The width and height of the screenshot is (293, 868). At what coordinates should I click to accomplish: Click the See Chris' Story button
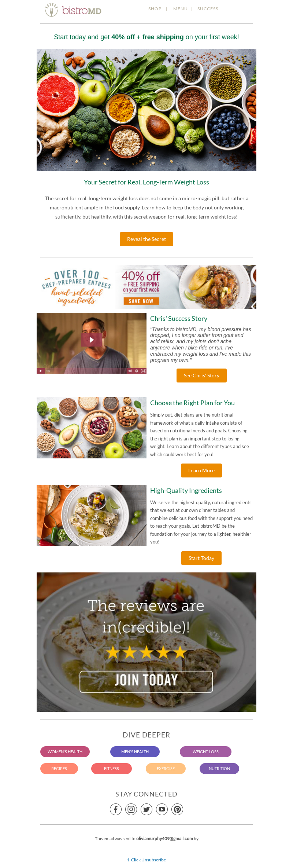201,376
